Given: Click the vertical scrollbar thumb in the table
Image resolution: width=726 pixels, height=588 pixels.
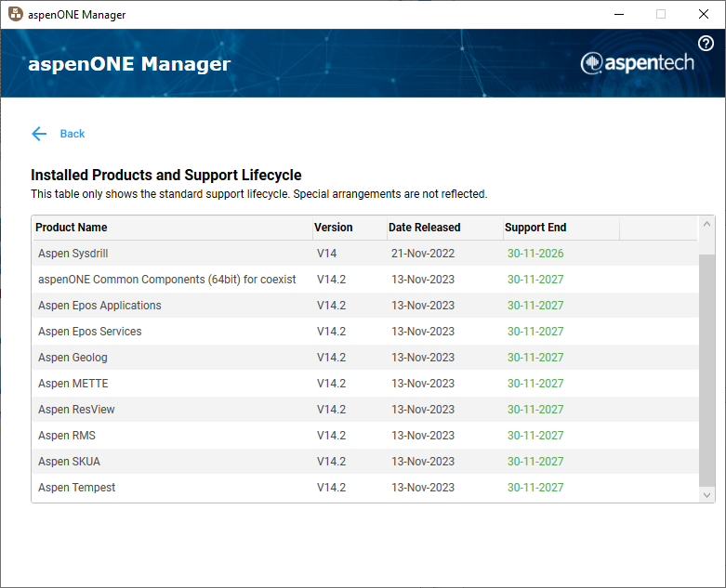Looking at the screenshot, I should click(706, 370).
